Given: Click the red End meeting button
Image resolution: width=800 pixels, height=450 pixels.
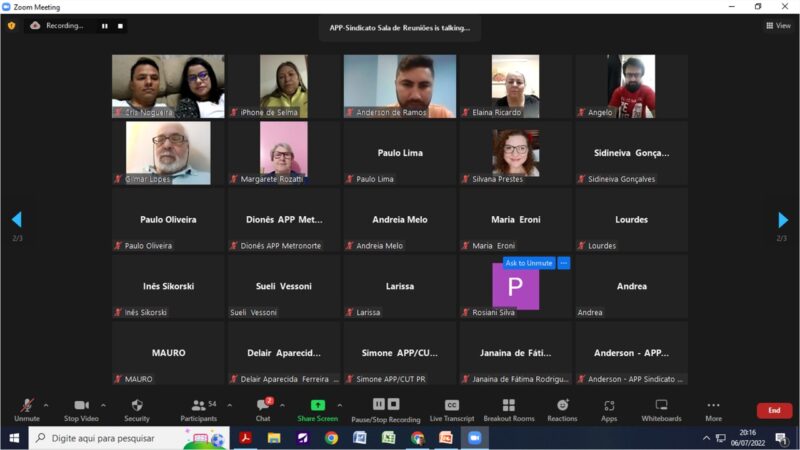Looking at the screenshot, I should (x=774, y=410).
